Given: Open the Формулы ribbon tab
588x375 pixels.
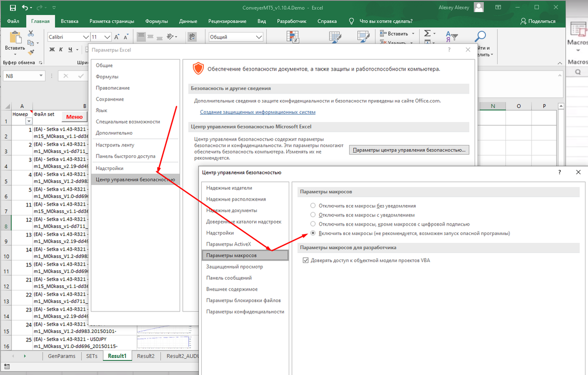Looking at the screenshot, I should click(156, 21).
